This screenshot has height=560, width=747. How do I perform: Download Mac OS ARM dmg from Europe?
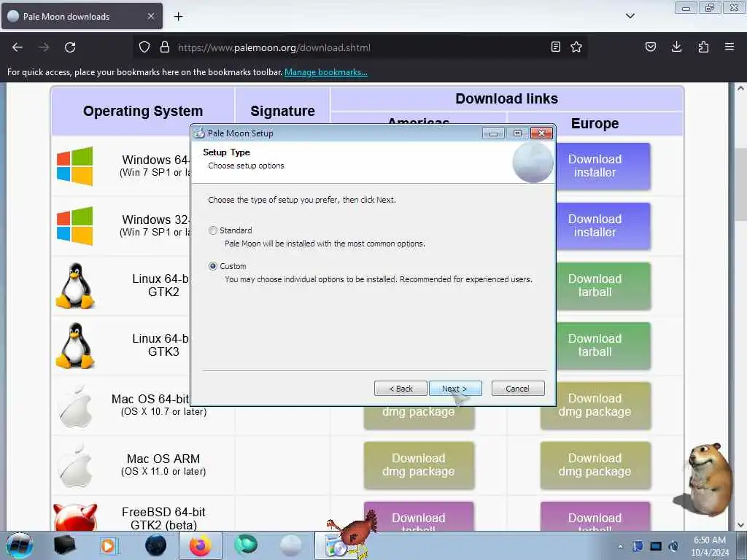pyautogui.click(x=595, y=465)
